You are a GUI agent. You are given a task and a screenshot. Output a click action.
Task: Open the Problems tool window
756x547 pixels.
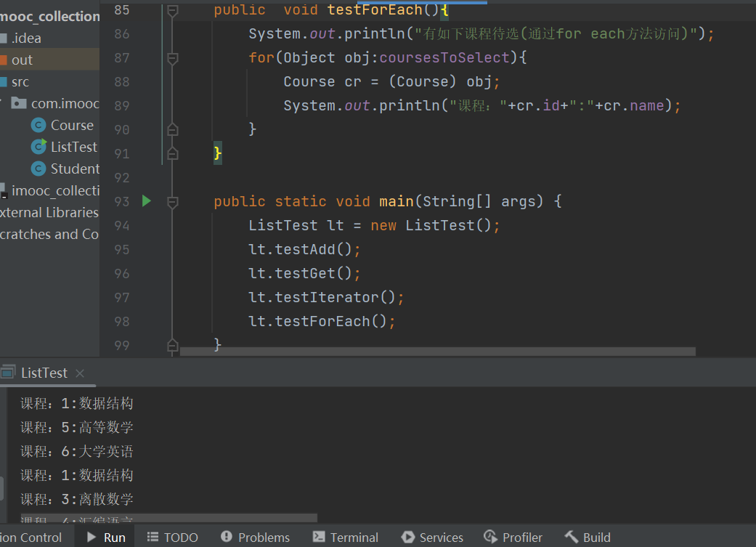click(255, 538)
